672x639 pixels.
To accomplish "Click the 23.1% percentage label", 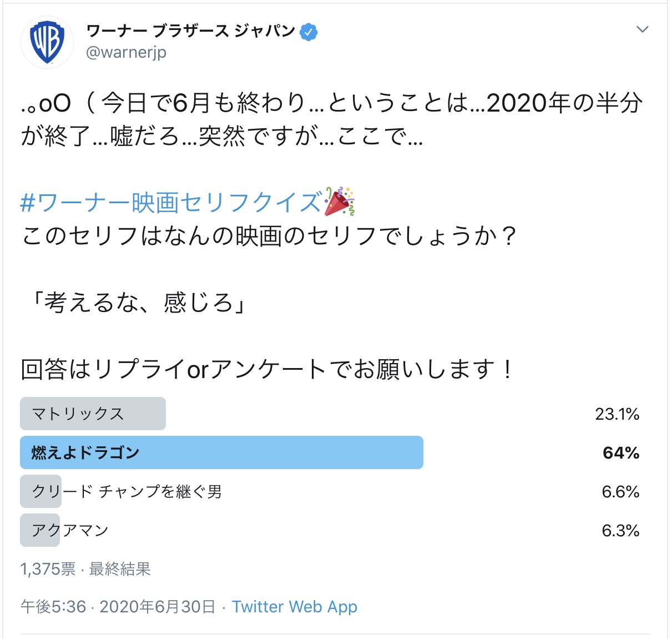I will click(x=617, y=414).
